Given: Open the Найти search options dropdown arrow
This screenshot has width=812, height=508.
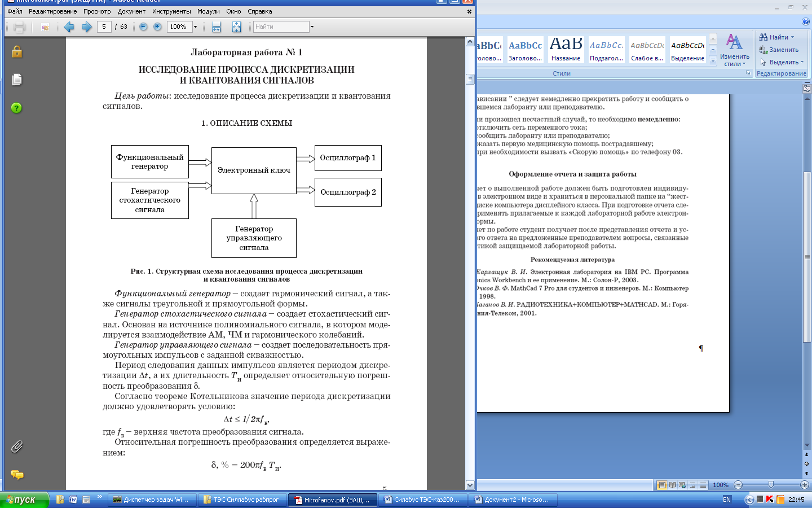Looking at the screenshot, I should tap(312, 27).
